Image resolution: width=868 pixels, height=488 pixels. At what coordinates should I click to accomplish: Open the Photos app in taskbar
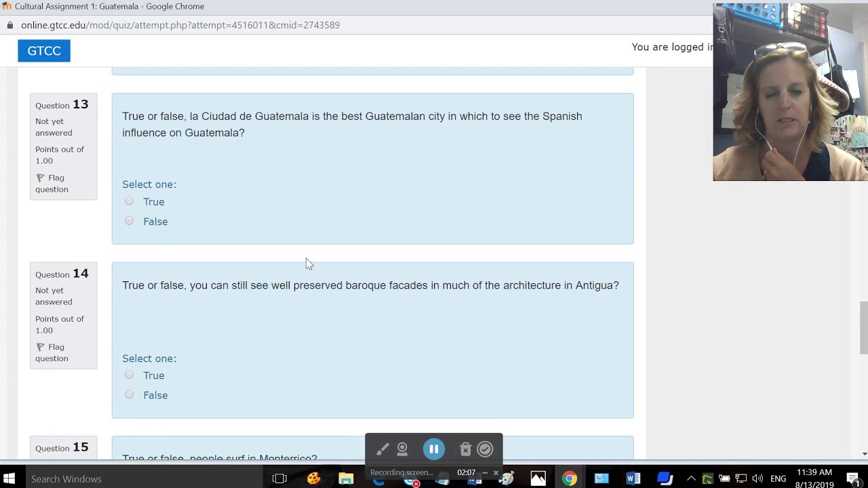538,479
